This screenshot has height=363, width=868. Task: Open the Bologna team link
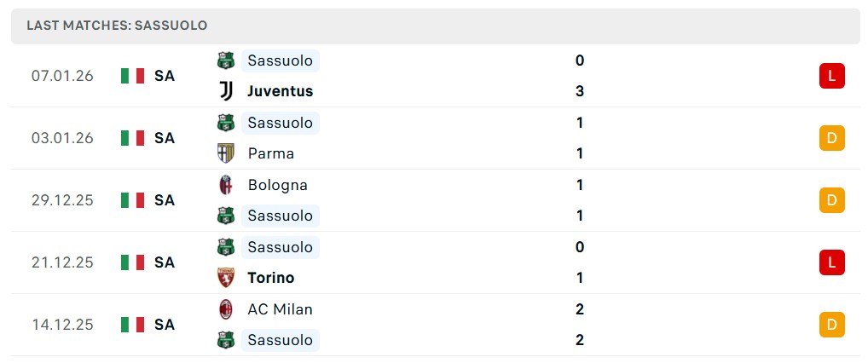[x=277, y=185]
